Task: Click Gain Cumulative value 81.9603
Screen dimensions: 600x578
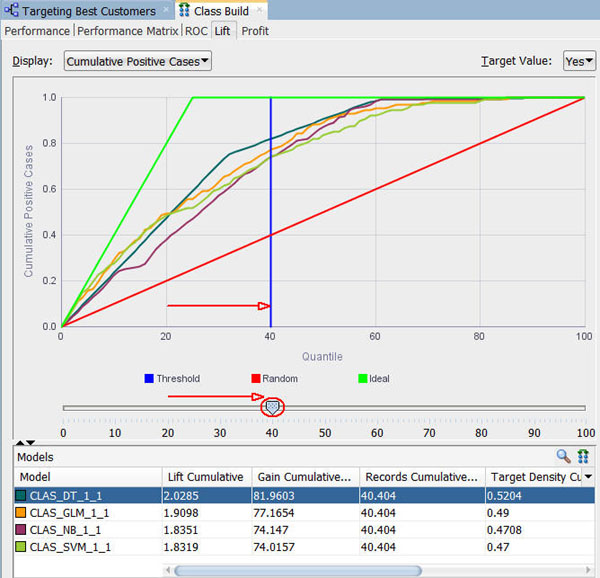Action: (x=274, y=496)
